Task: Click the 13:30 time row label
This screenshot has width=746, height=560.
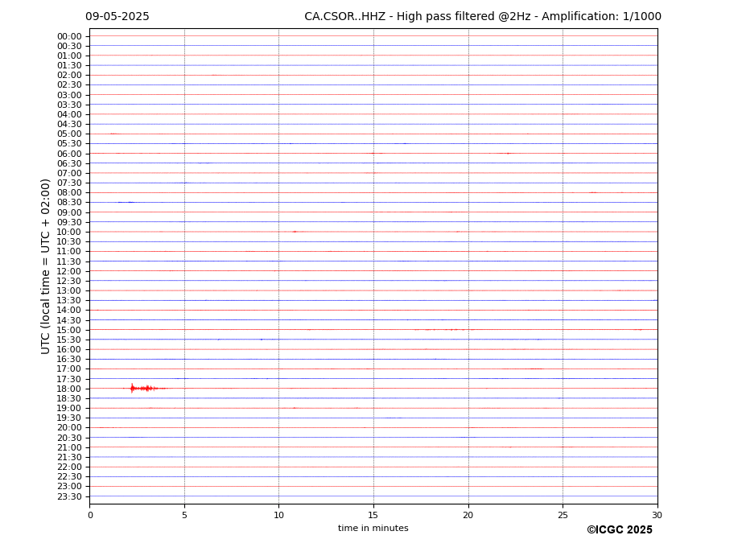Action: click(x=69, y=301)
